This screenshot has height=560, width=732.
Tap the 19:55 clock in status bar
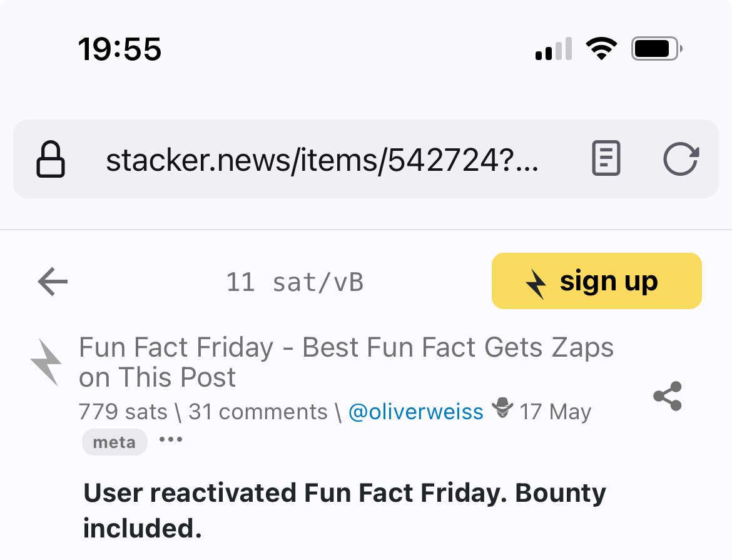pos(119,49)
